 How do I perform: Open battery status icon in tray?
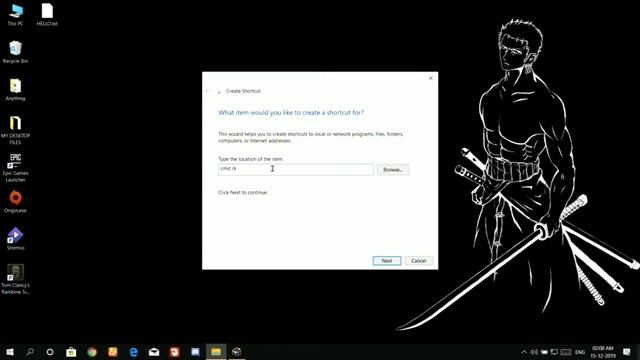(x=544, y=352)
